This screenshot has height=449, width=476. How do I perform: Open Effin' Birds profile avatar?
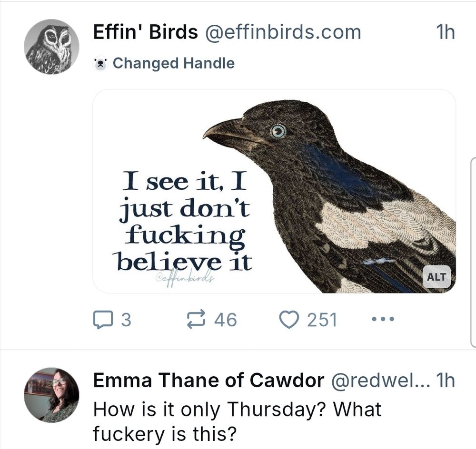pos(52,45)
